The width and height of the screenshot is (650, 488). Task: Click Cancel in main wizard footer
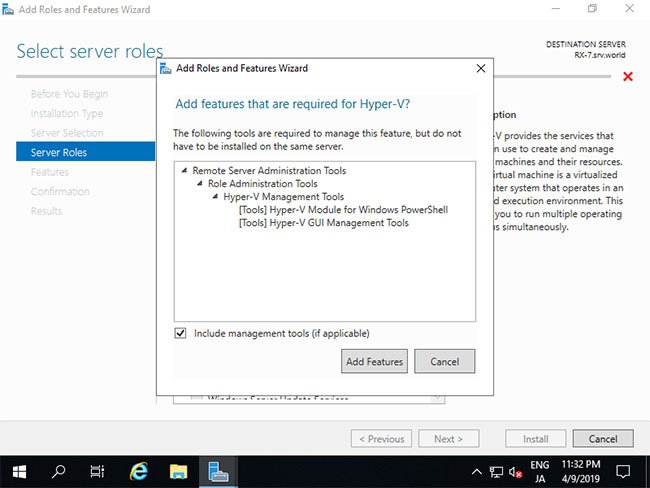point(603,439)
